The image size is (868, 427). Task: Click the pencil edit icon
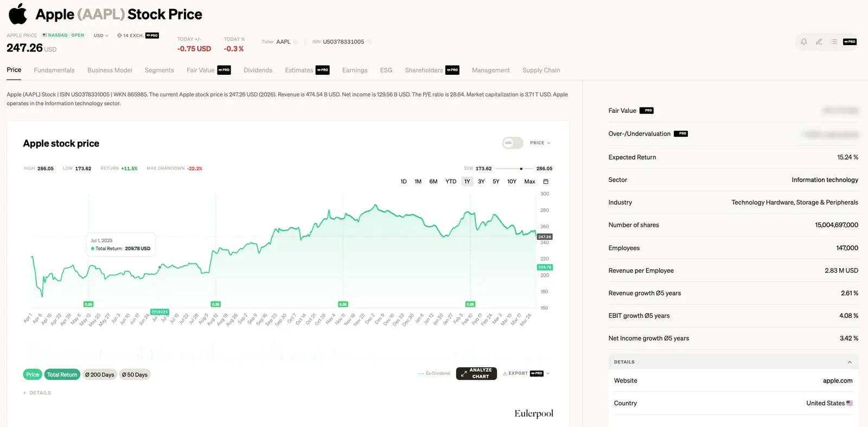(x=819, y=42)
